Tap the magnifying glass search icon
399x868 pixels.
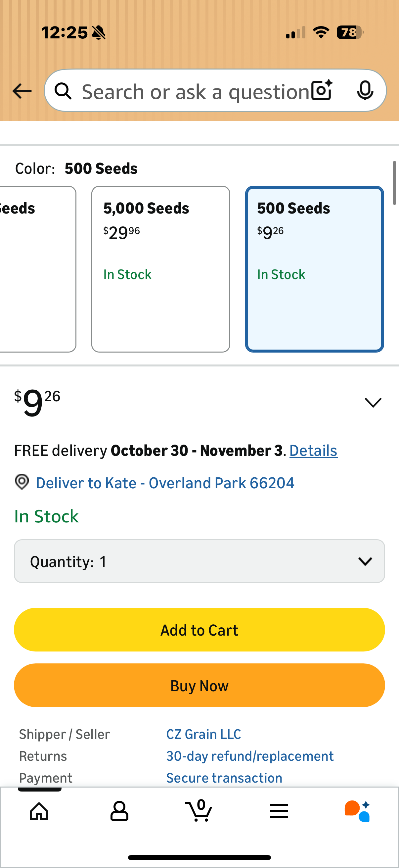[63, 91]
